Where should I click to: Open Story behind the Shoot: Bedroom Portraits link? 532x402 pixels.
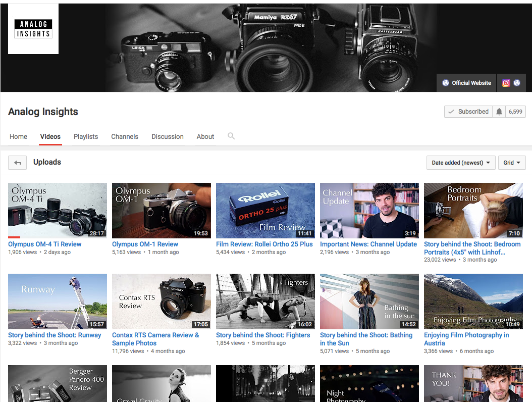click(472, 248)
